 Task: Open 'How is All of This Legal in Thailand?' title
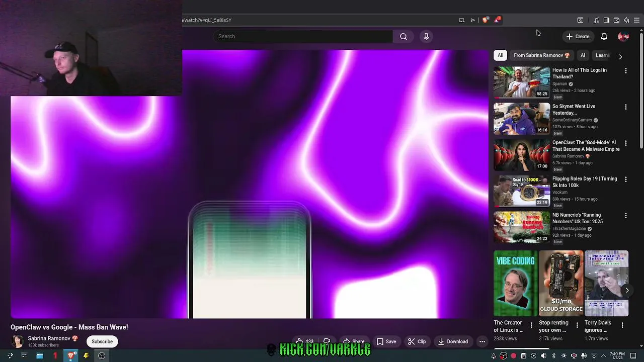[x=580, y=73]
